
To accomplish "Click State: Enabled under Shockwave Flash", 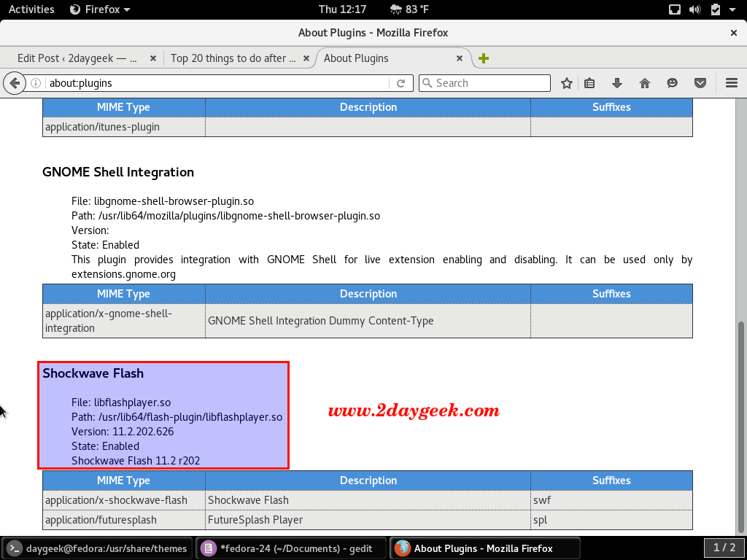I will [x=105, y=446].
